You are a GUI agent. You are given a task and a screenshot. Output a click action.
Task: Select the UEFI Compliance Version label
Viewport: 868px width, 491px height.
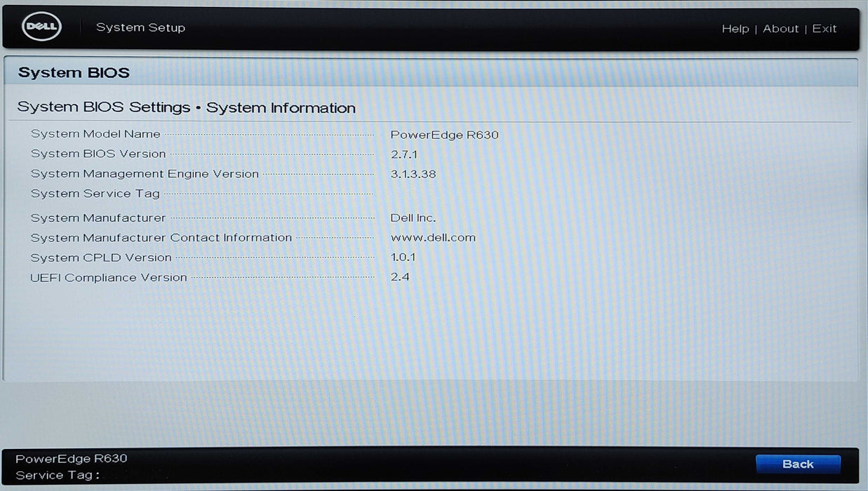click(109, 278)
